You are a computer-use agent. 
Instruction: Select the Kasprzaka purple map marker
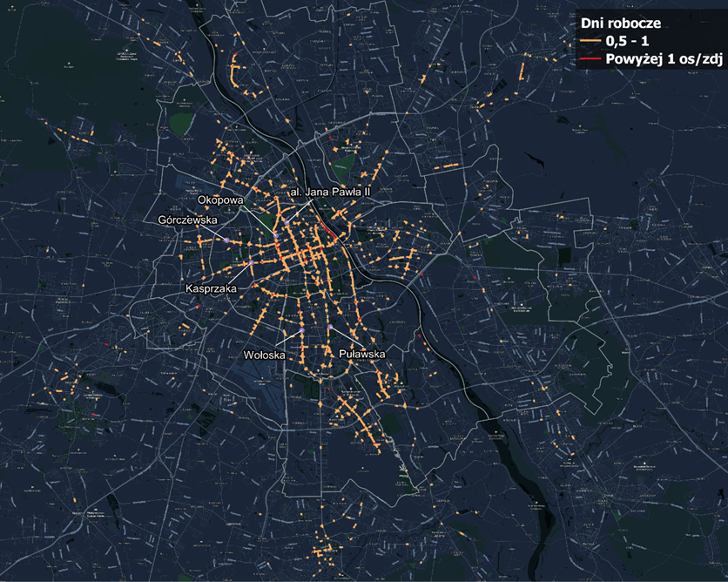(x=250, y=262)
